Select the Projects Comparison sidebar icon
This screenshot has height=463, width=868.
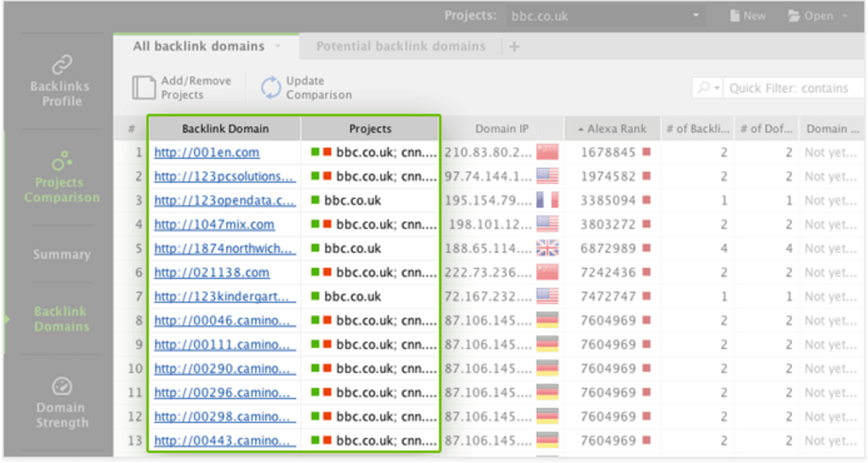[60, 160]
